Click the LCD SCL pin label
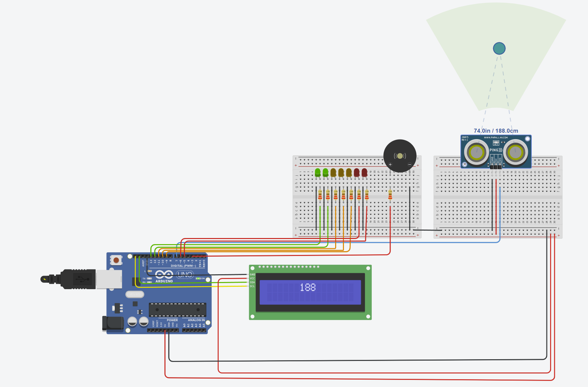Image resolution: width=588 pixels, height=387 pixels. click(x=252, y=286)
